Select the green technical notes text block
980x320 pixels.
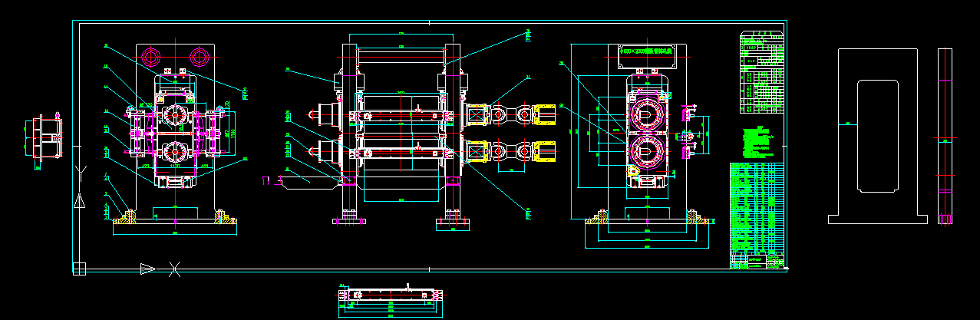point(757,142)
